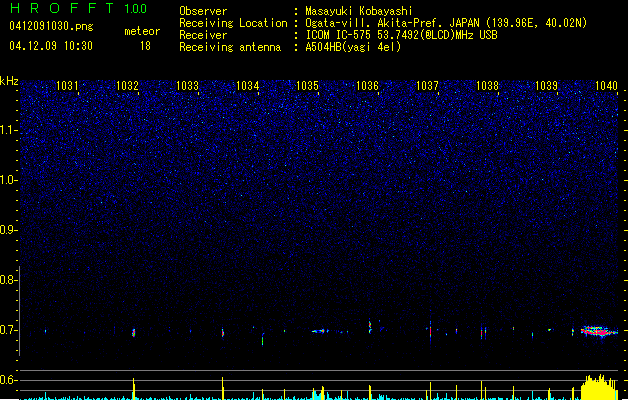Click the kHz axis unit label

click(9, 81)
